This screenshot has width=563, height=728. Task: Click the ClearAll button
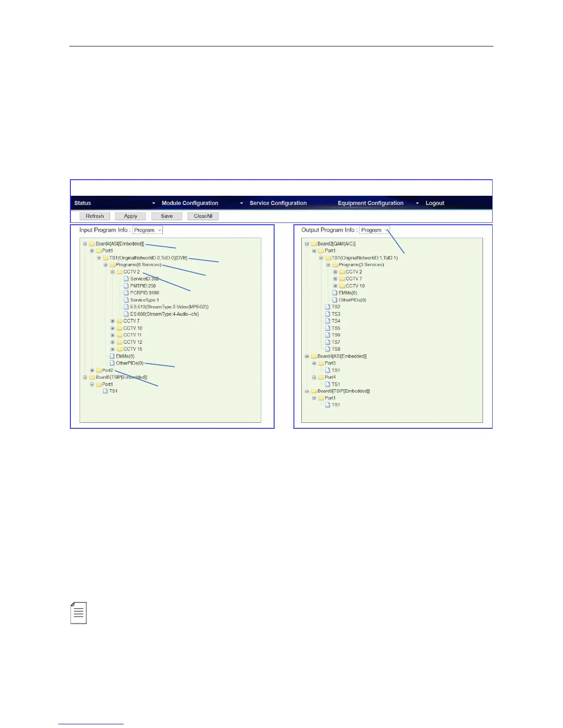click(203, 216)
